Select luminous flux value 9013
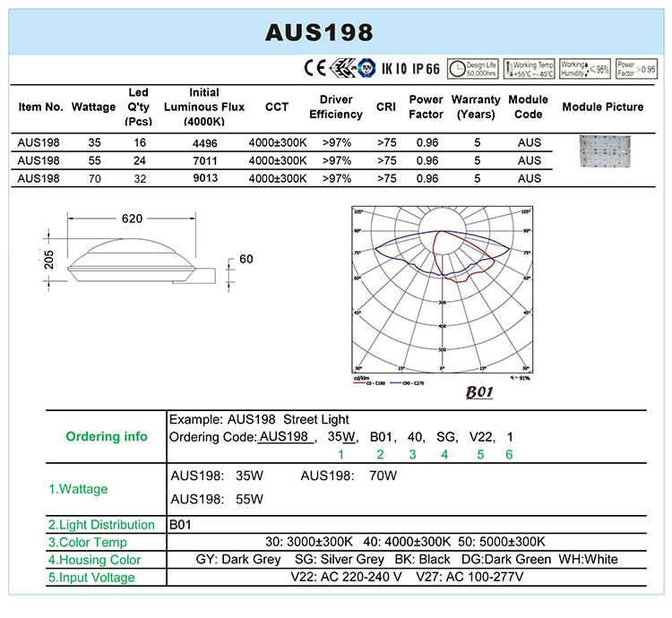This screenshot has height=618, width=672. coord(205,178)
